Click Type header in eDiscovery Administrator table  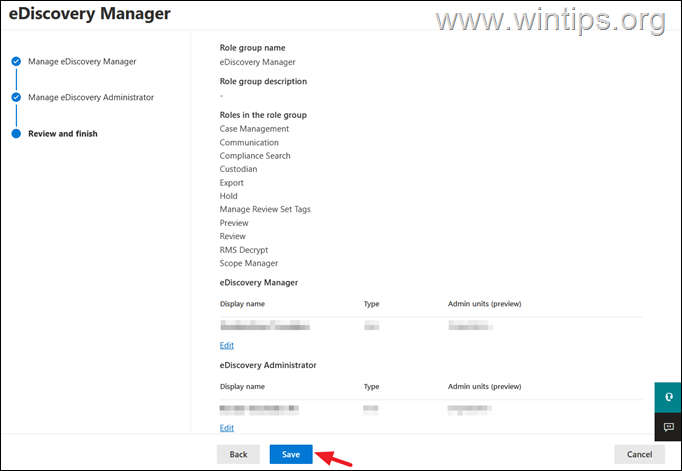371,386
